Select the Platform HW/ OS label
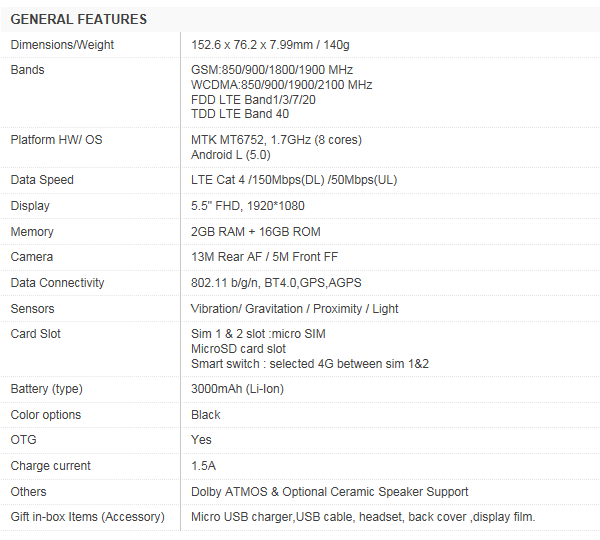This screenshot has height=540, width=600. click(57, 140)
